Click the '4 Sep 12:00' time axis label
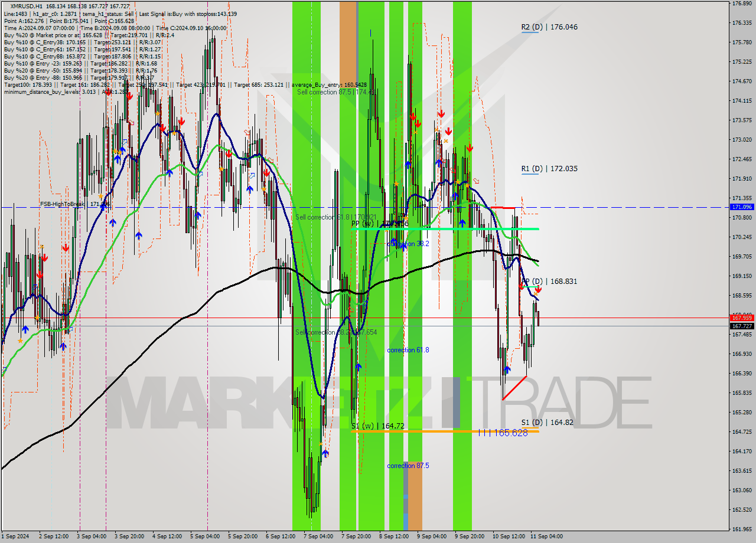The height and width of the screenshot is (543, 756). click(167, 537)
